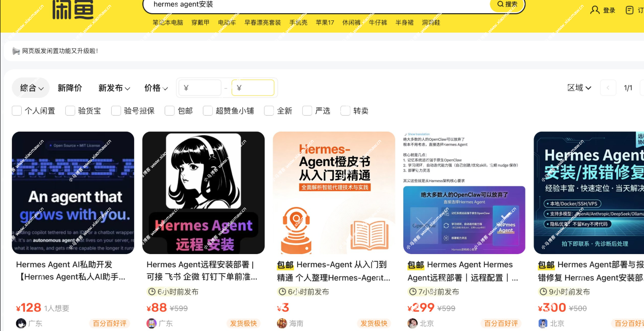Click the 闲鱼 logo

73,9
